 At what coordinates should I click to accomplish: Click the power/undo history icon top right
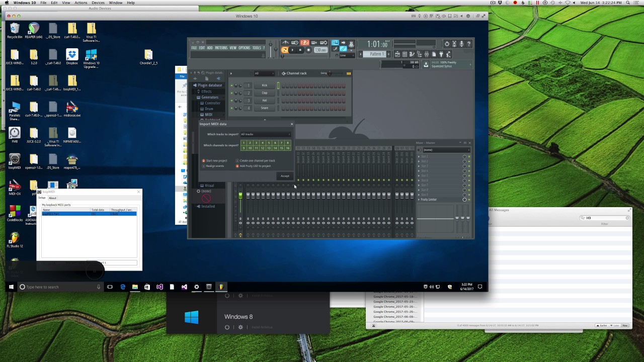447,44
